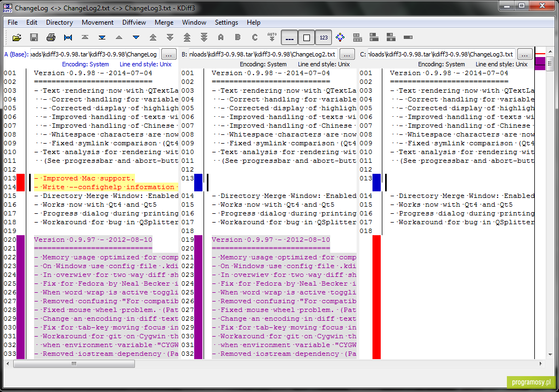
Task: Click the horizontal scrollbar left arrow
Action: [x=8, y=364]
